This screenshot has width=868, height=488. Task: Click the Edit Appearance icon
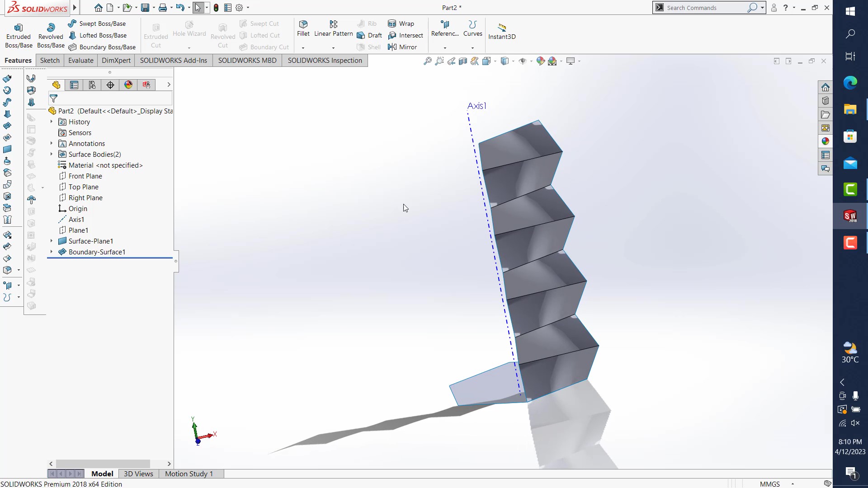click(x=540, y=61)
